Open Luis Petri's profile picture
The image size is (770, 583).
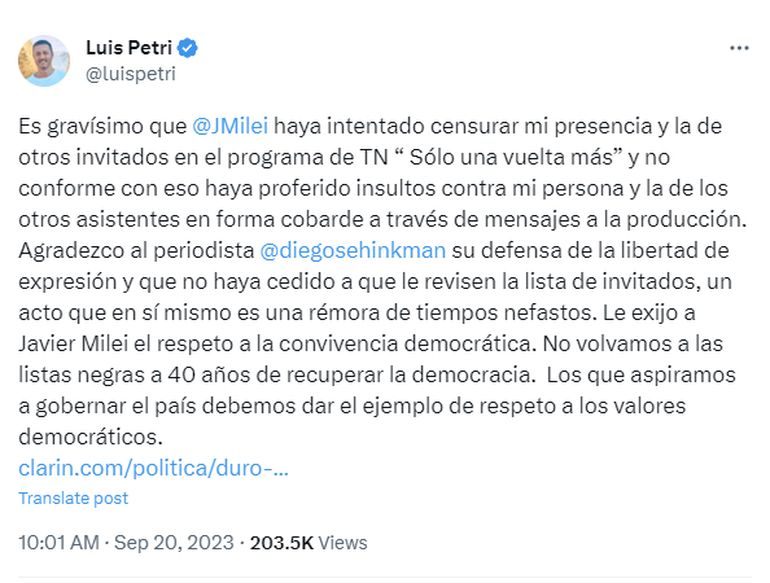coord(44,60)
